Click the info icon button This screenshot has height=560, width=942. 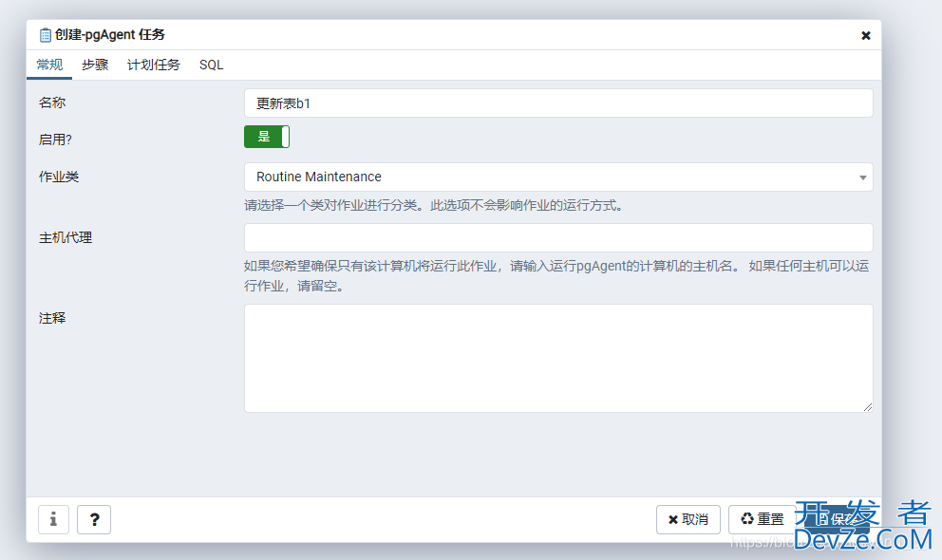point(53,519)
